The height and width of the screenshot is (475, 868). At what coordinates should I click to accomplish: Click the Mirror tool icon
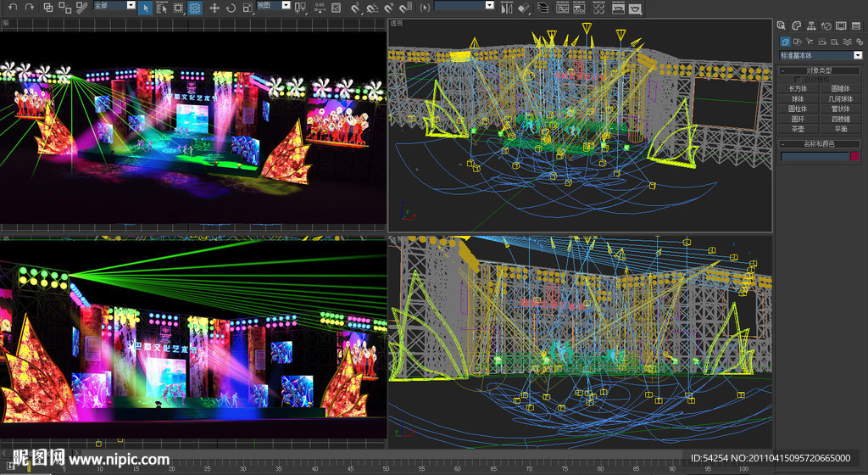pos(506,8)
